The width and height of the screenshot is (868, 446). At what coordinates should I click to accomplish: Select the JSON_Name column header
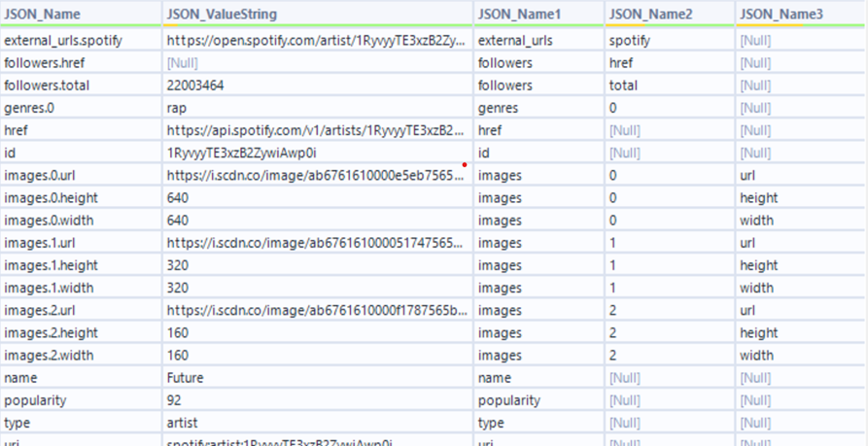pos(81,14)
